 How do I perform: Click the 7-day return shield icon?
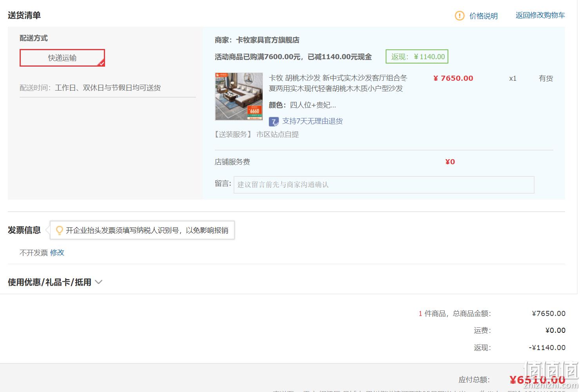tap(274, 122)
